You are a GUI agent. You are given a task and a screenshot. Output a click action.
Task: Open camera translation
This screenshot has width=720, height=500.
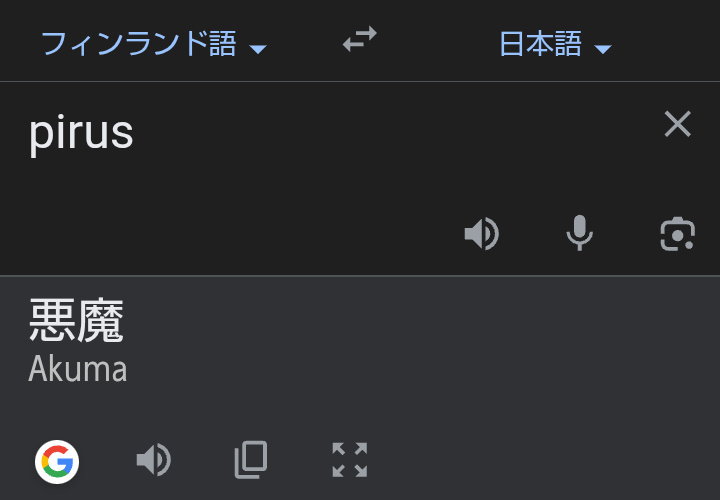(x=677, y=234)
